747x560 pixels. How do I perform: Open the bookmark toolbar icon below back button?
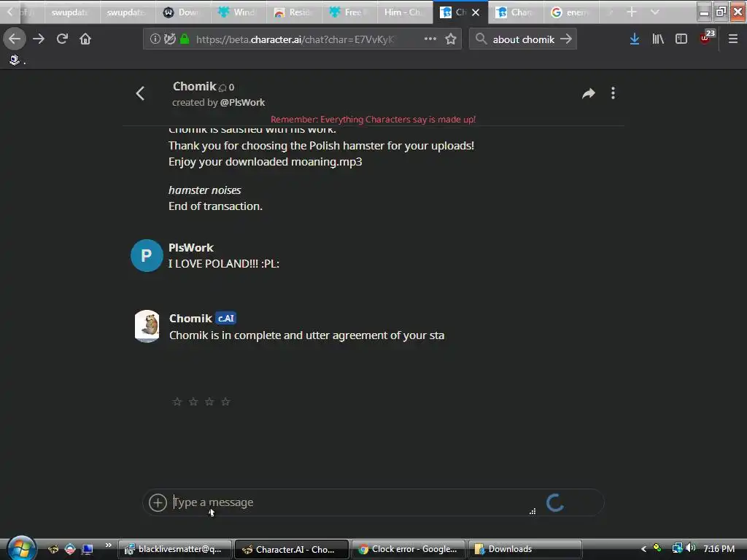pos(15,60)
